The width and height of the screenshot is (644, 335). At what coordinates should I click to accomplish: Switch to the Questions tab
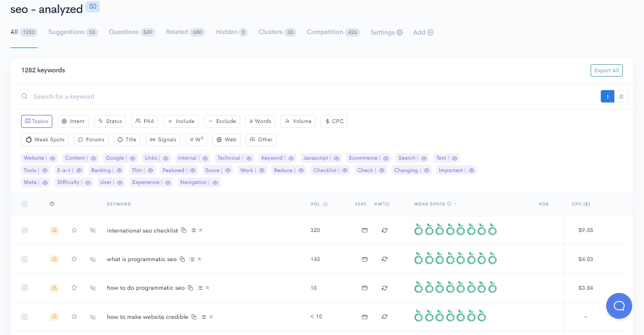point(132,32)
